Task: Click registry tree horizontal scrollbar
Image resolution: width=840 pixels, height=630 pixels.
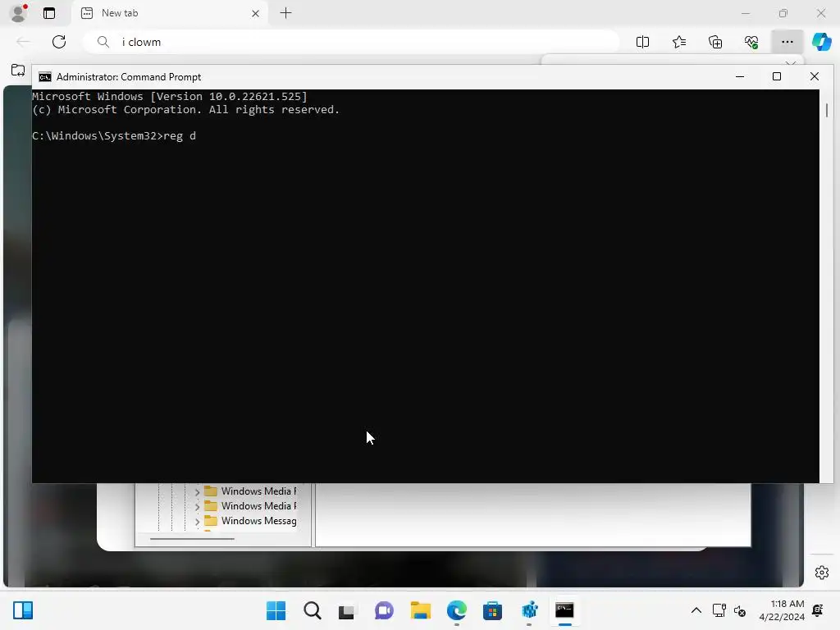Action: click(x=192, y=538)
